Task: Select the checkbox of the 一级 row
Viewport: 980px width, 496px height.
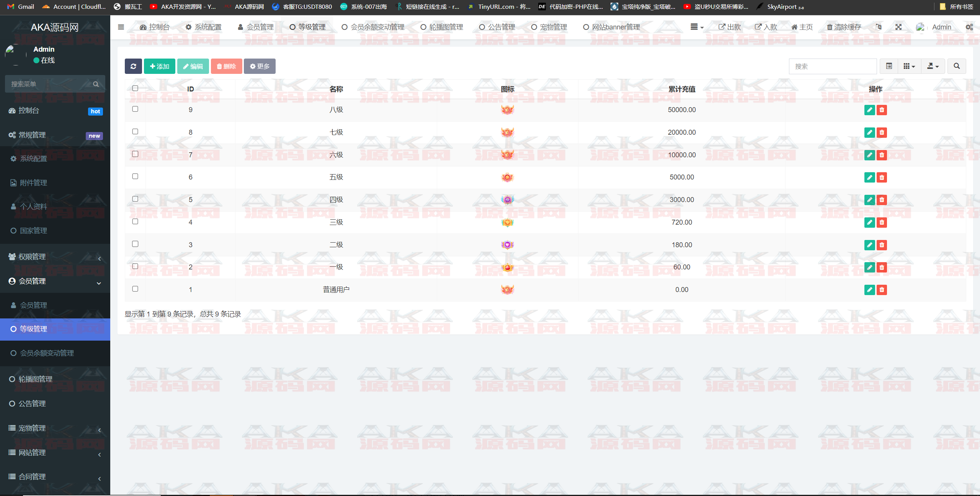Action: tap(135, 266)
